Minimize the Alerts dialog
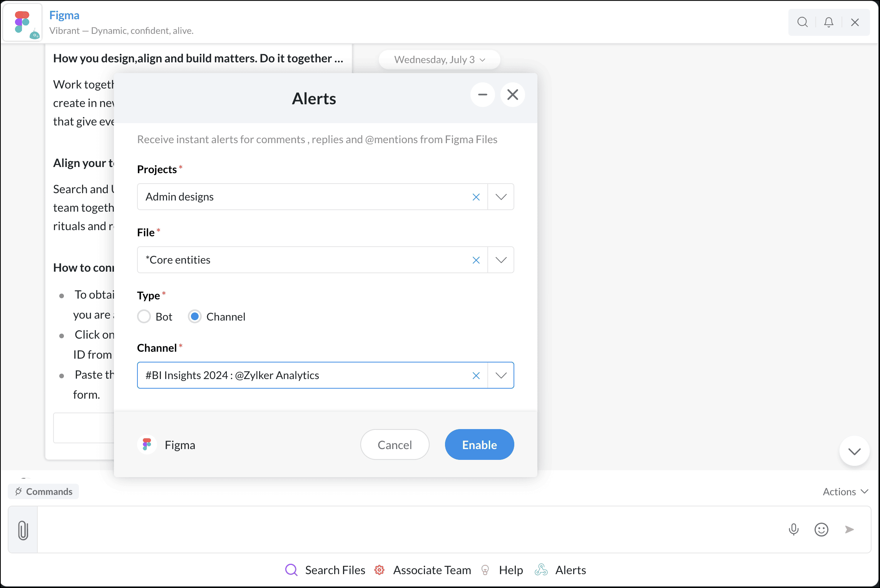This screenshot has width=880, height=588. click(x=482, y=95)
